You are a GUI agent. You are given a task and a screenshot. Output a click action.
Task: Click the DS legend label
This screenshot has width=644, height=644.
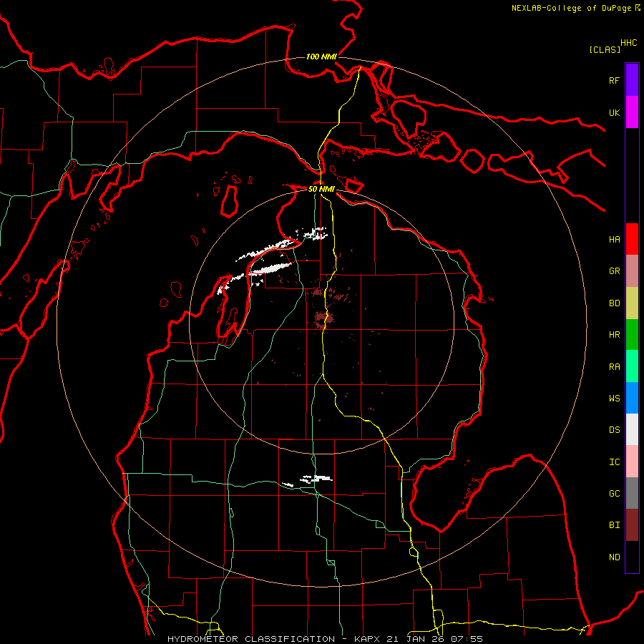tap(614, 430)
